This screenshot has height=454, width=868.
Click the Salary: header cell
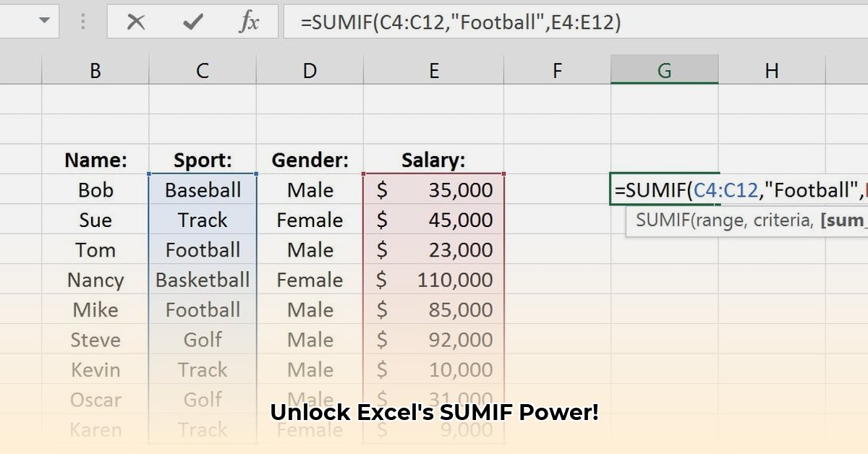coord(433,160)
